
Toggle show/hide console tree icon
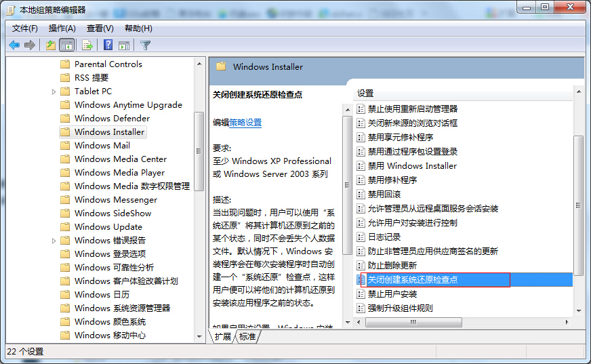click(67, 45)
